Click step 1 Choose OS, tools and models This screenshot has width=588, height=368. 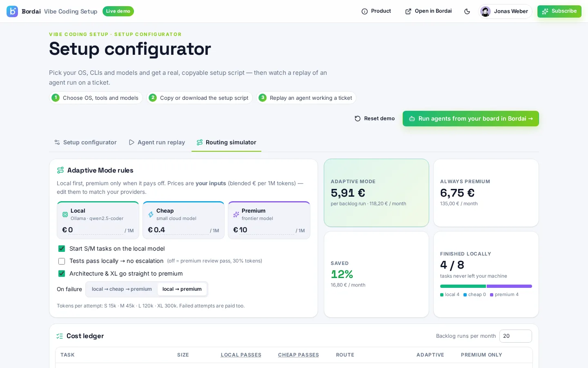tap(96, 98)
